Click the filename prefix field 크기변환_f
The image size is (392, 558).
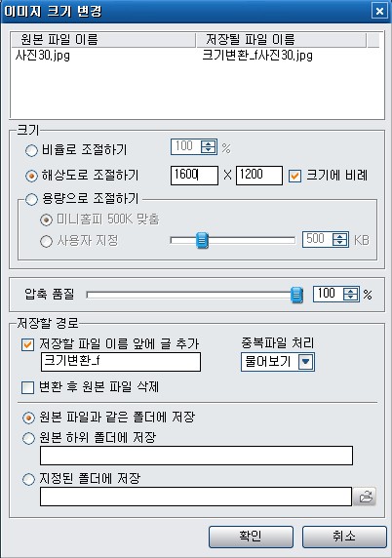tap(121, 362)
